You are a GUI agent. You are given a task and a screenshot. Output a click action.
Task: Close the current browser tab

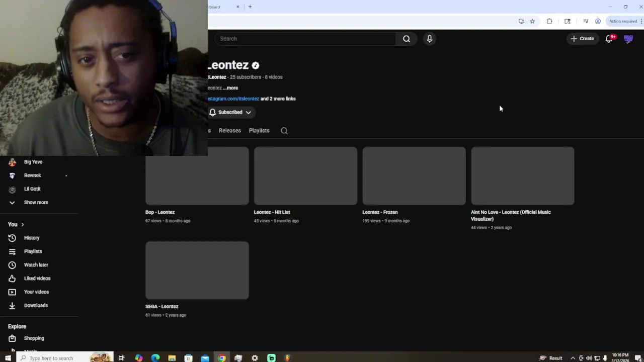238,7
